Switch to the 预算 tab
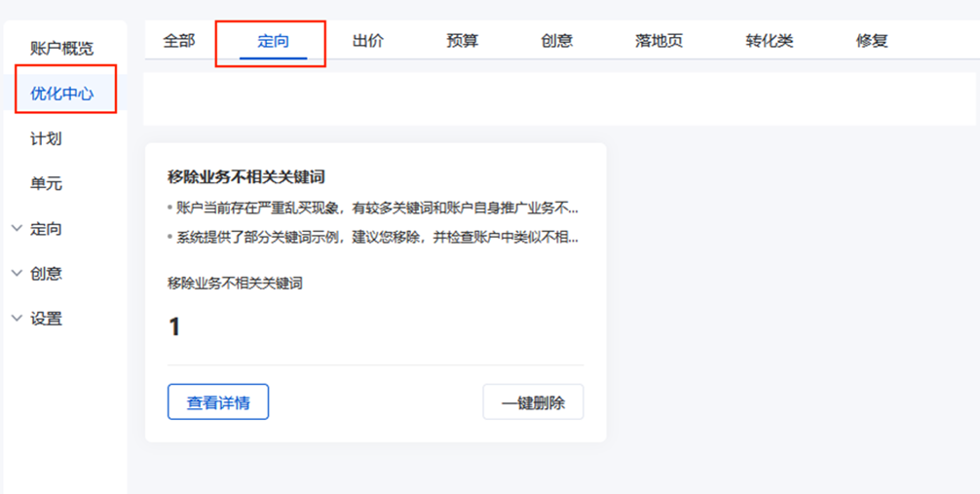The height and width of the screenshot is (494, 980). [463, 41]
